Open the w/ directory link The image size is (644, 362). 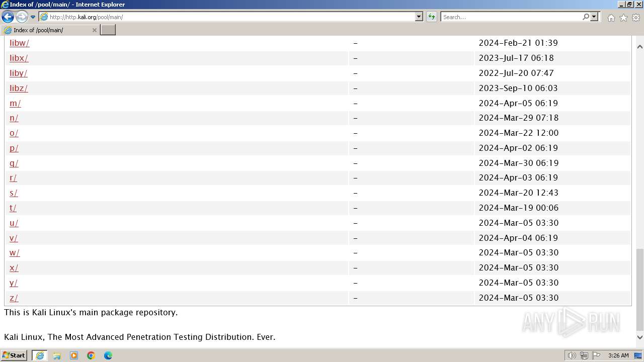tap(15, 252)
